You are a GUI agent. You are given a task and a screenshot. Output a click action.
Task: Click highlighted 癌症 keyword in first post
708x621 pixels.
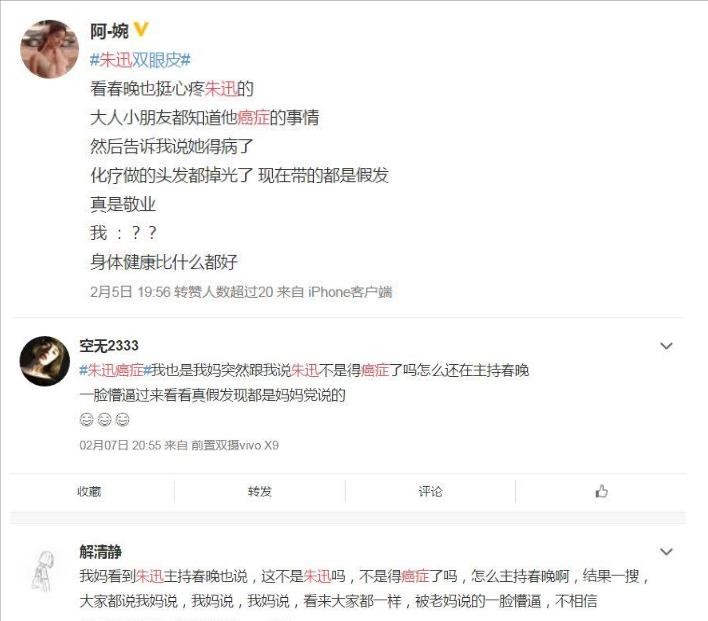click(x=253, y=117)
